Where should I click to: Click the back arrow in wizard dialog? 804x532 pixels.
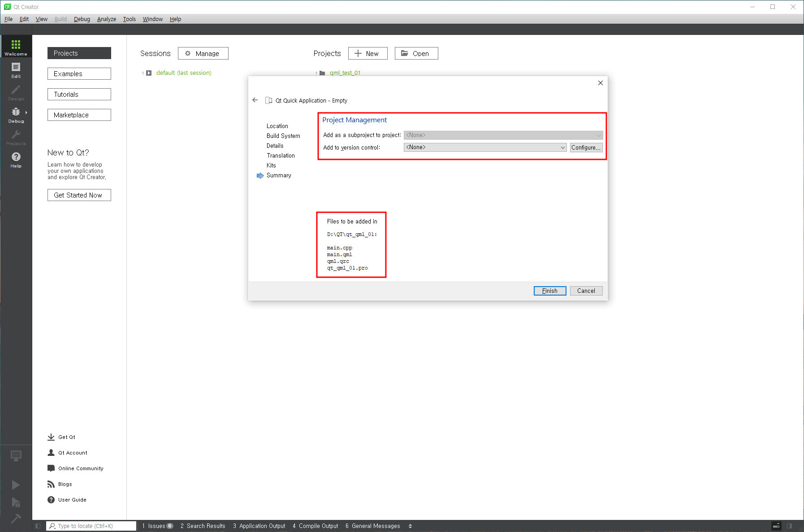pos(255,100)
